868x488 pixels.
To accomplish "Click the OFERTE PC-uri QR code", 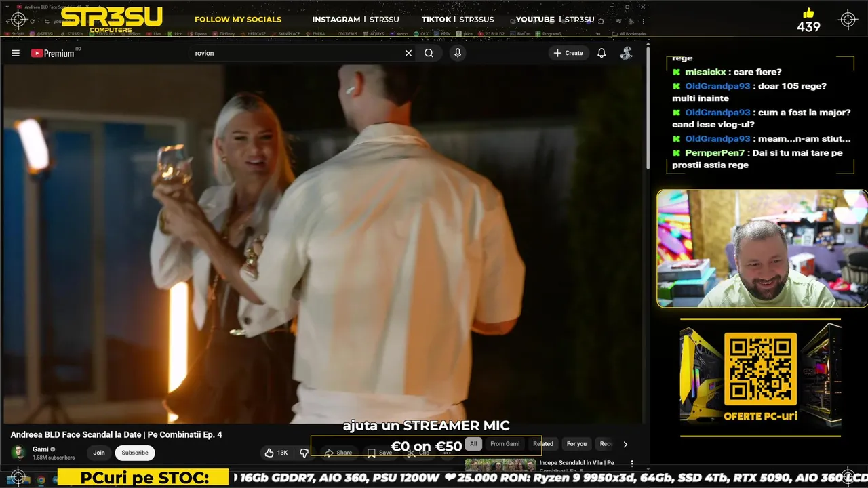I will point(760,369).
